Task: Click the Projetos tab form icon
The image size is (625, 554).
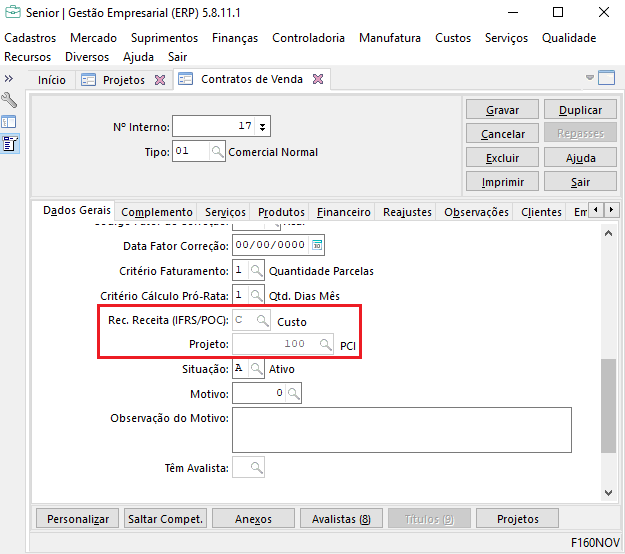Action: click(x=88, y=80)
